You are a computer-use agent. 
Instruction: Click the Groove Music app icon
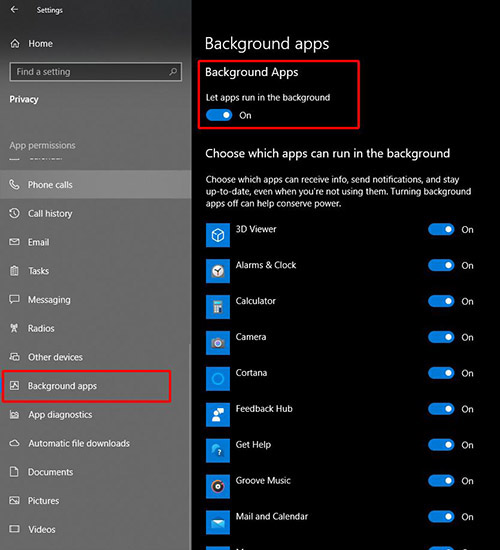[218, 487]
